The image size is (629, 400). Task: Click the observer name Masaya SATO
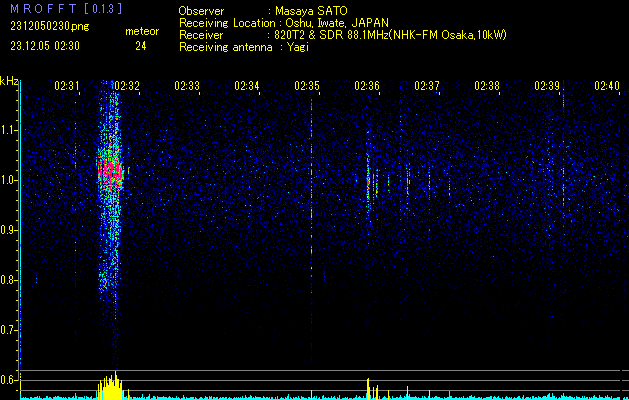pos(311,11)
